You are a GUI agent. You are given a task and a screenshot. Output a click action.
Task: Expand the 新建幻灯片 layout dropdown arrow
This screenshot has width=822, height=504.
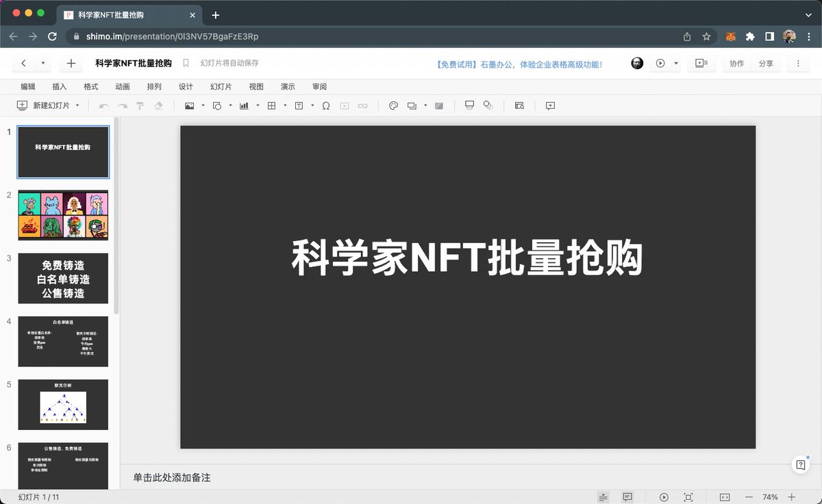point(77,105)
